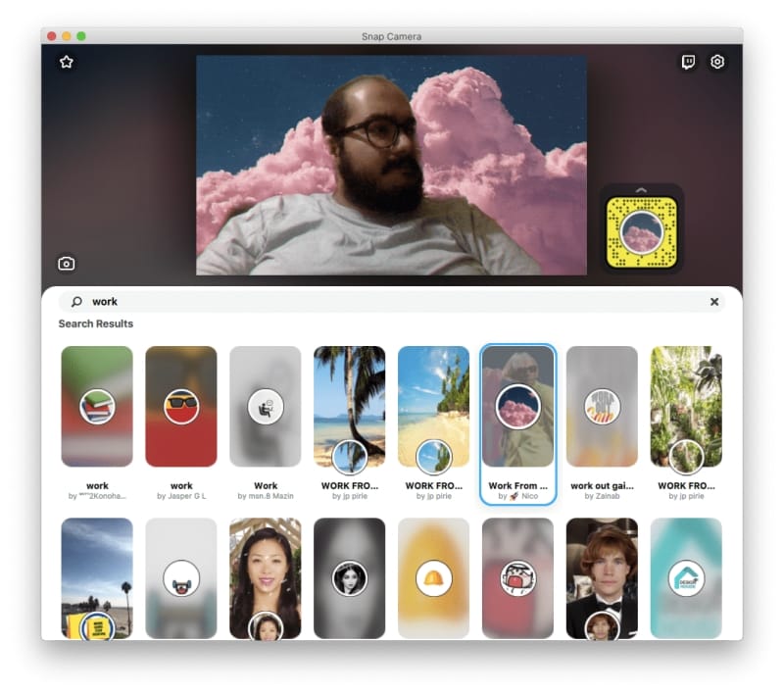Select the 'work' lens by Konoha
The image size is (784, 695).
[97, 423]
